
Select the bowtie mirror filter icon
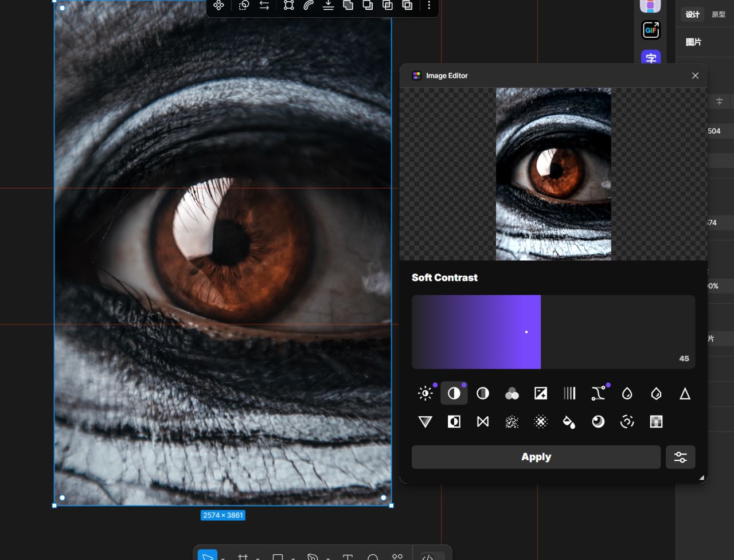(x=483, y=422)
